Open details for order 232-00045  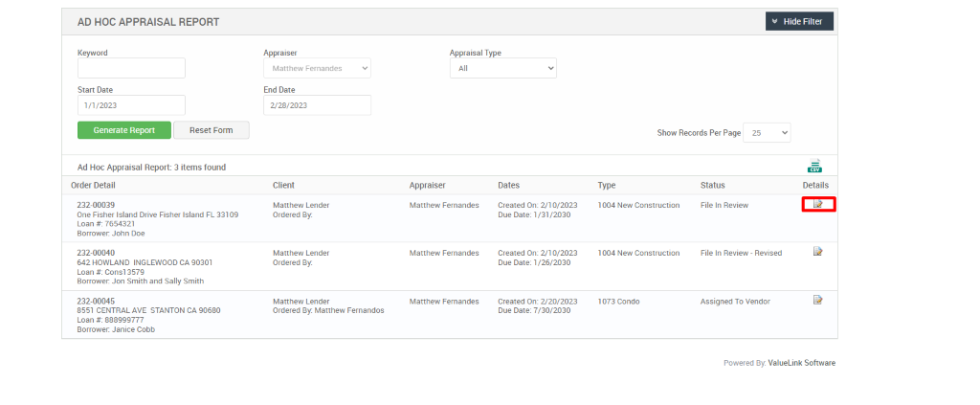point(817,300)
